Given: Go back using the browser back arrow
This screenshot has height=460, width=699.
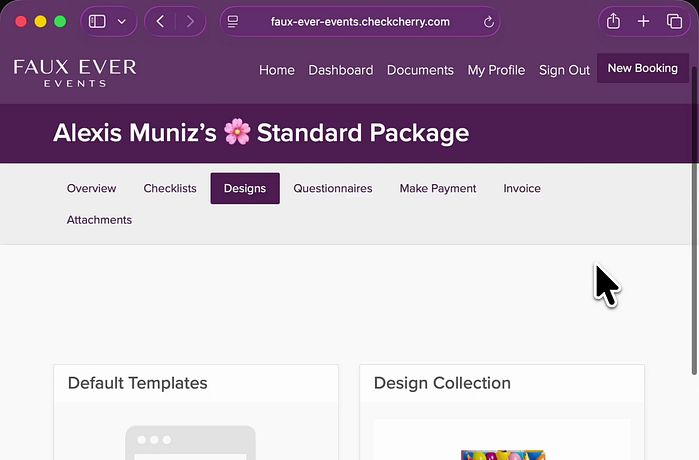Looking at the screenshot, I should click(161, 21).
